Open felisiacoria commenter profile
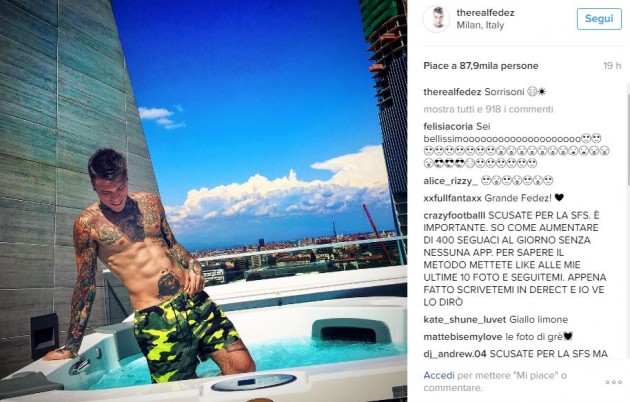This screenshot has height=402, width=630. (x=448, y=126)
